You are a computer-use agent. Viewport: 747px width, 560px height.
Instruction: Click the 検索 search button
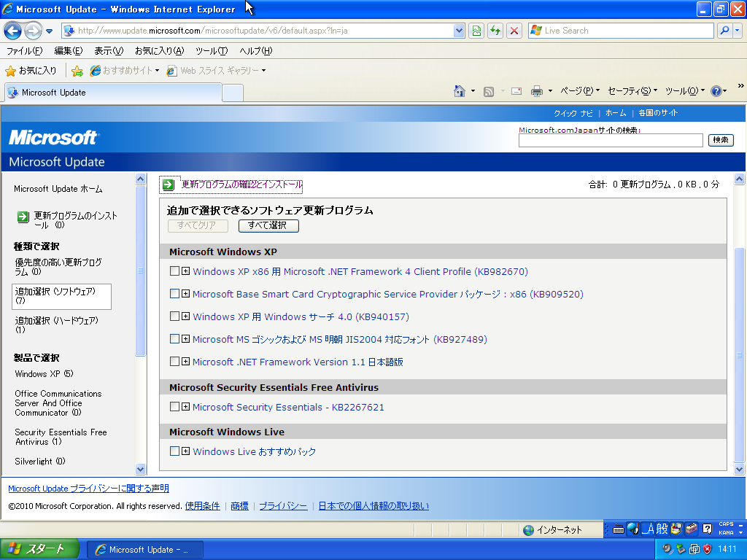tap(721, 140)
